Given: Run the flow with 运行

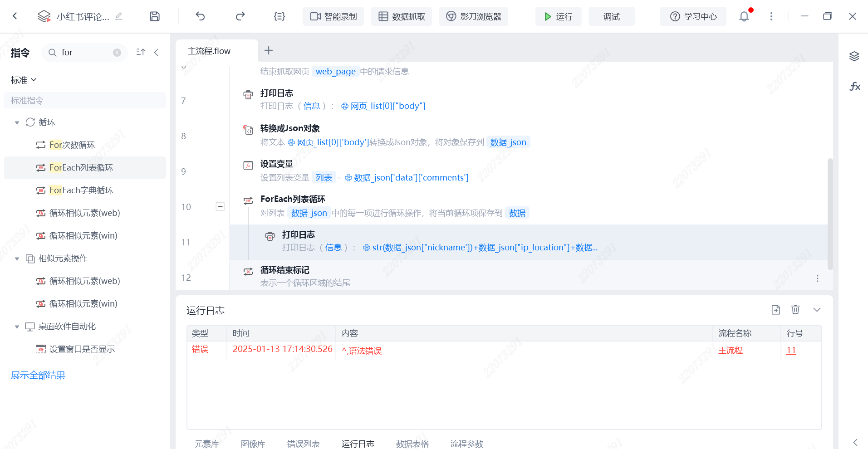Looking at the screenshot, I should pos(558,16).
